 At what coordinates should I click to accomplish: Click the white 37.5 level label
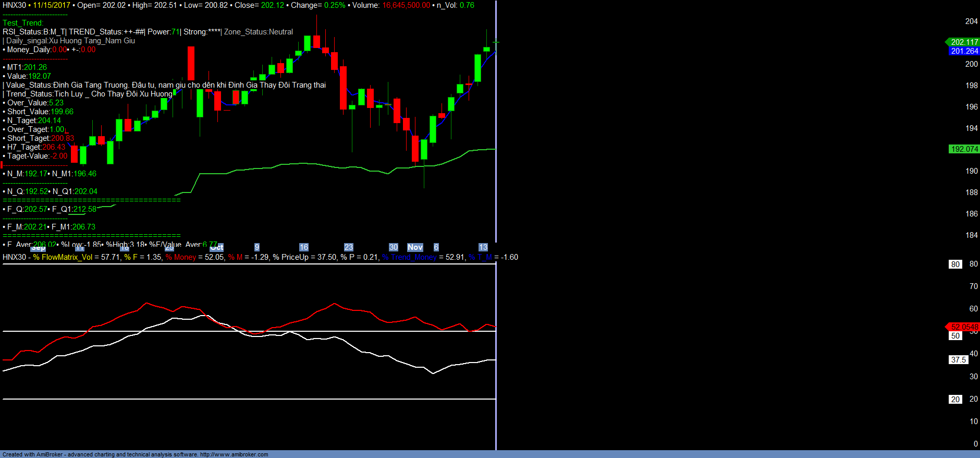pyautogui.click(x=958, y=360)
